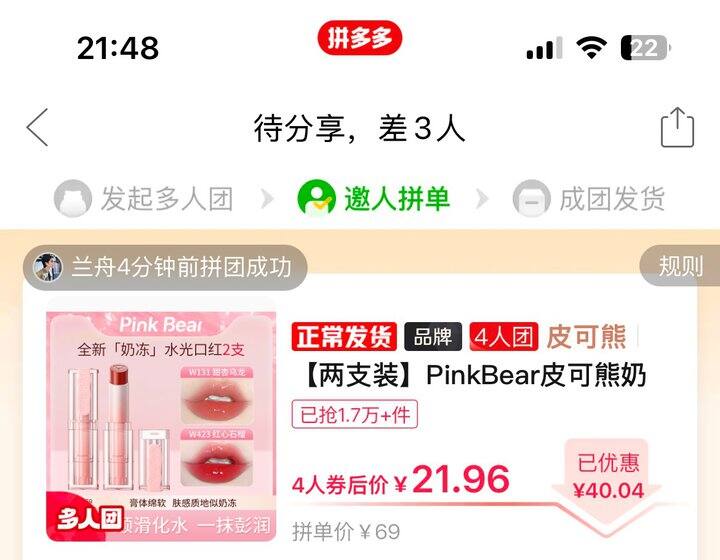The height and width of the screenshot is (560, 720).
Task: Tap the chevron after 发起多人团
Action: coord(267,199)
